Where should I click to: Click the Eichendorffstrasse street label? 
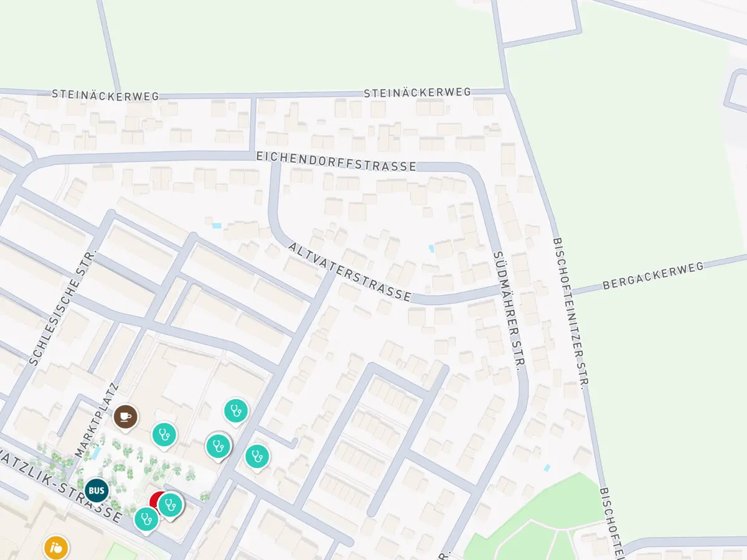click(x=336, y=161)
